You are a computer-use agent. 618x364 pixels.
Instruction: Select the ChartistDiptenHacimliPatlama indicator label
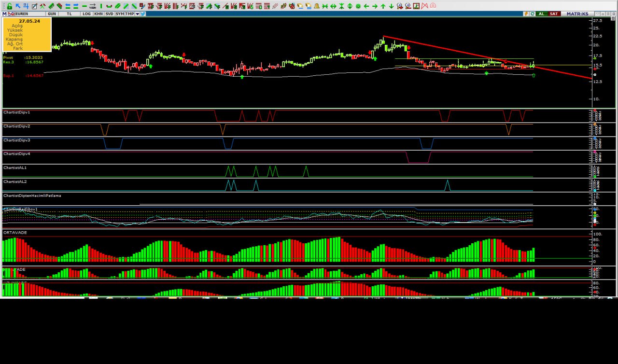coord(32,196)
